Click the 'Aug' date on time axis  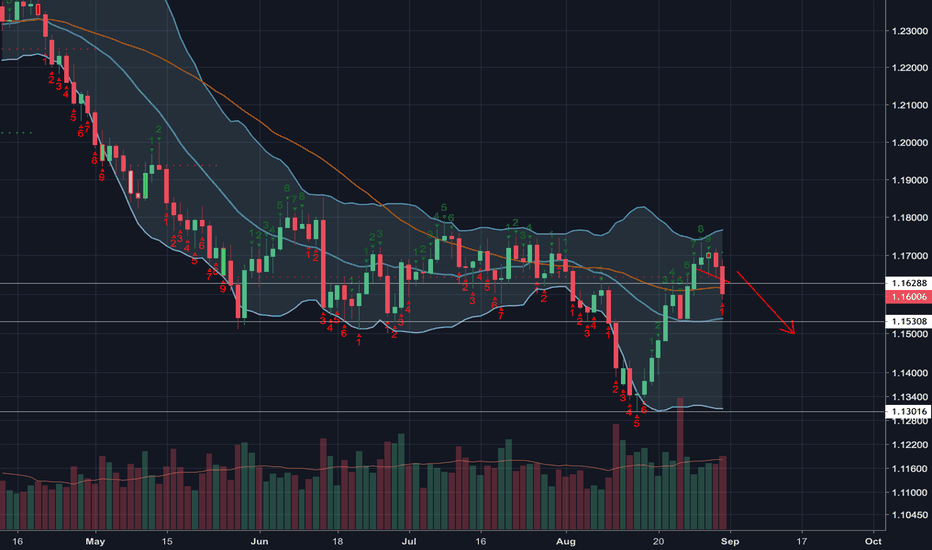[565, 541]
